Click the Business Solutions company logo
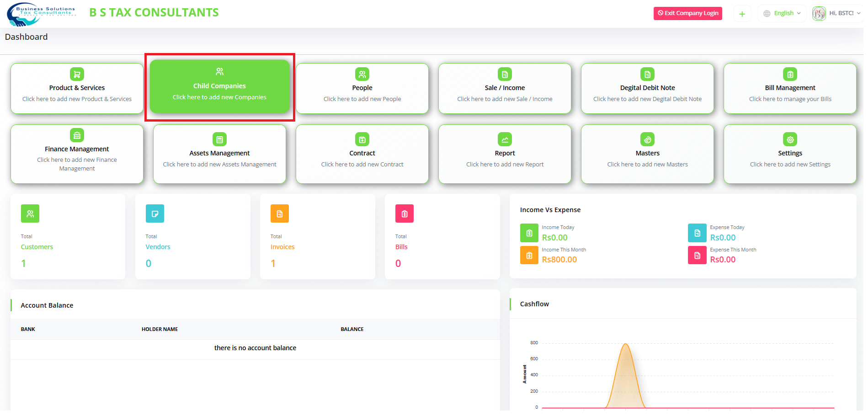The width and height of the screenshot is (868, 416). click(41, 15)
